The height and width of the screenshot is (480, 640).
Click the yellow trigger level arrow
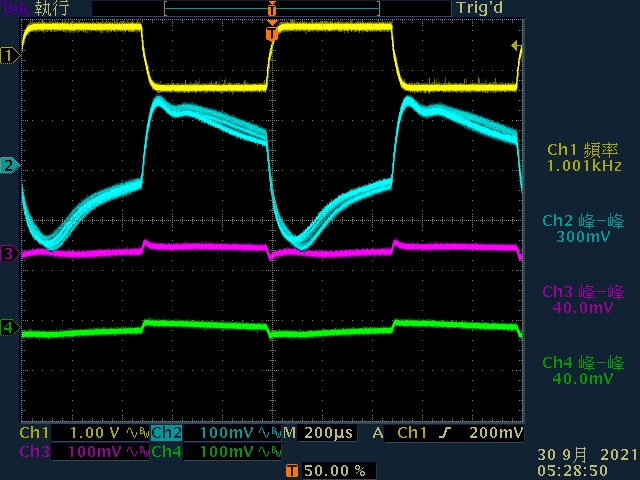(x=516, y=46)
